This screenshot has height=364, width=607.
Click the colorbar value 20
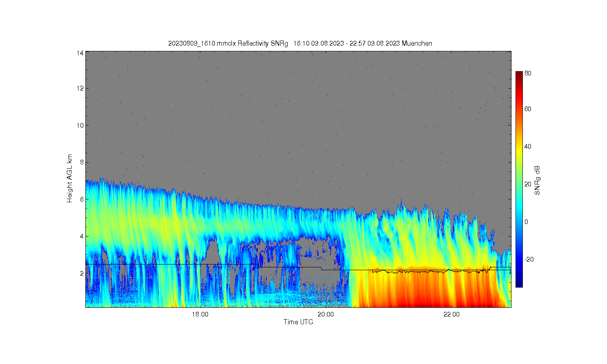pyautogui.click(x=528, y=184)
